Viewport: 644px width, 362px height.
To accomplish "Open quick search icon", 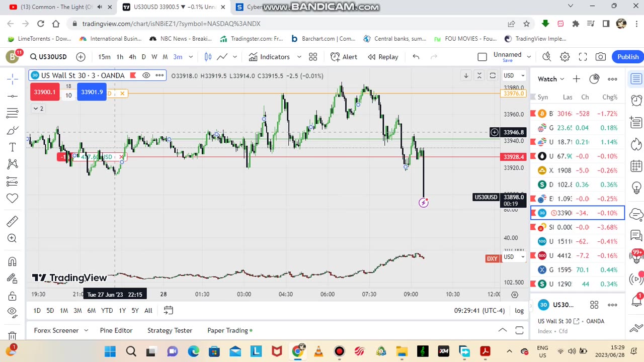I will click(x=547, y=57).
